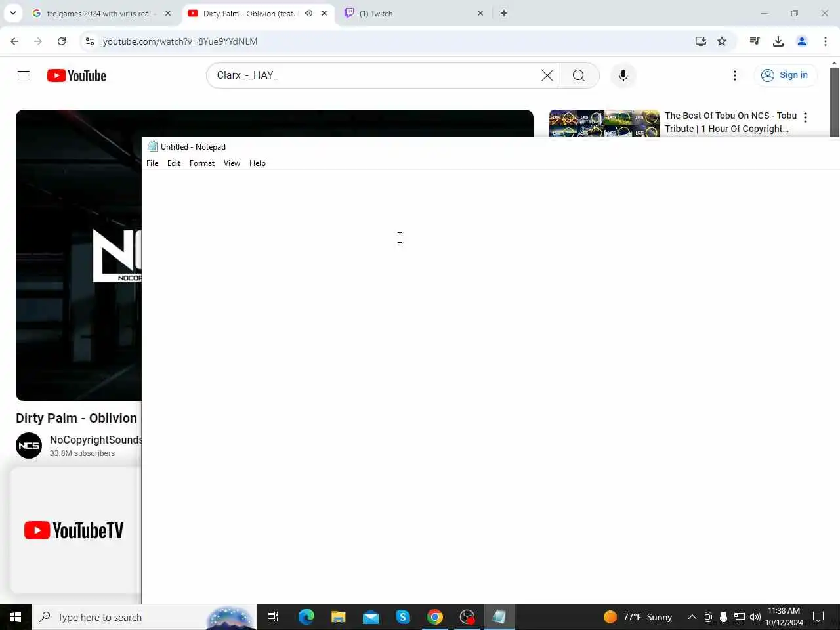Click the YouTube search magnifier button
The image size is (840, 630).
click(578, 75)
